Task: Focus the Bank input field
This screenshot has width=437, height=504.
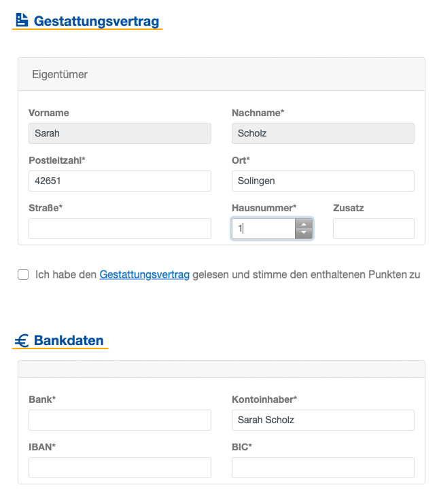Action: tap(120, 420)
